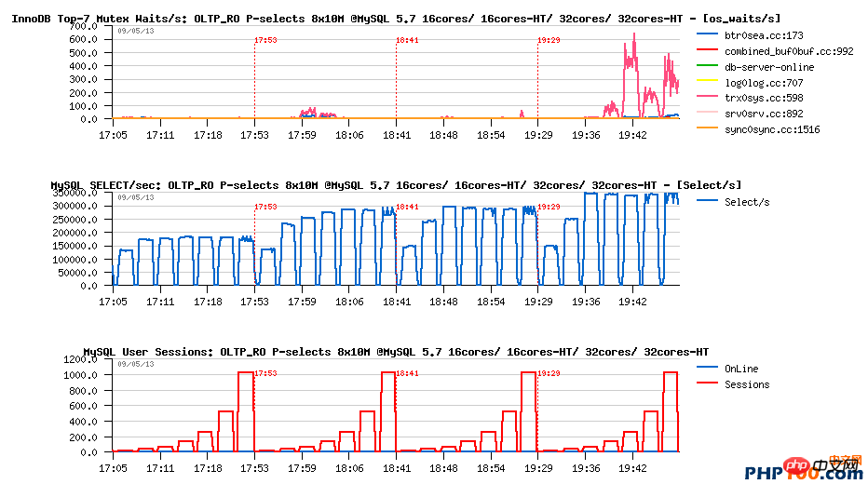Select the combined_buf0buf.cc:992 legend label

(x=789, y=51)
